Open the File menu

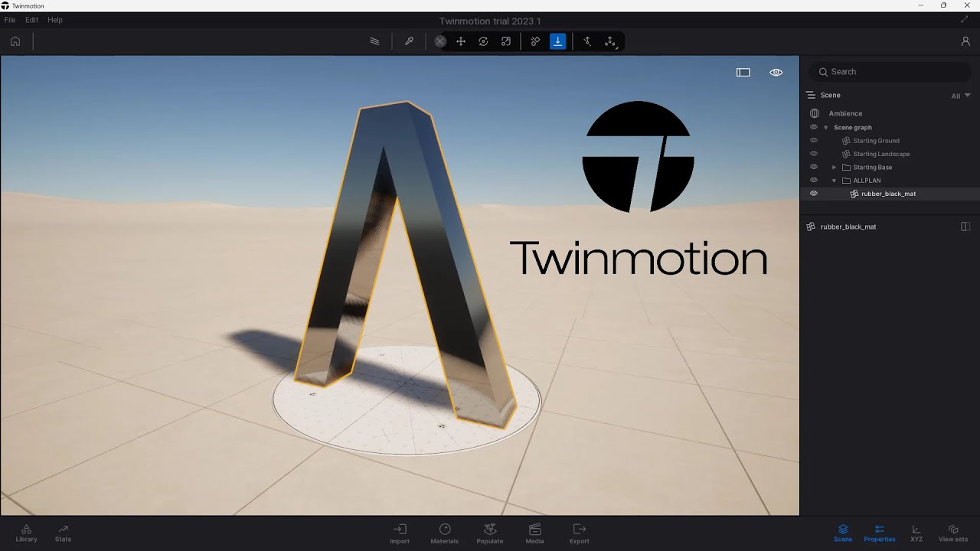coord(10,20)
